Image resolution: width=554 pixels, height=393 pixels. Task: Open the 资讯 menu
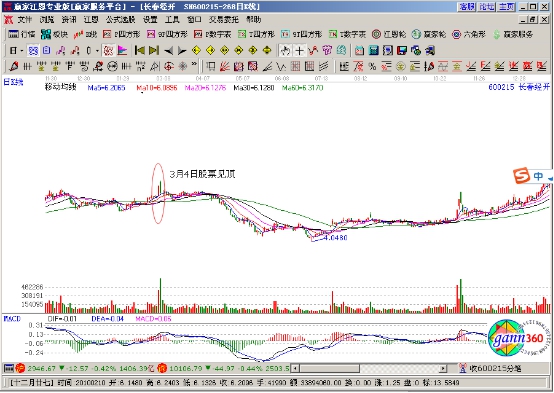point(69,19)
